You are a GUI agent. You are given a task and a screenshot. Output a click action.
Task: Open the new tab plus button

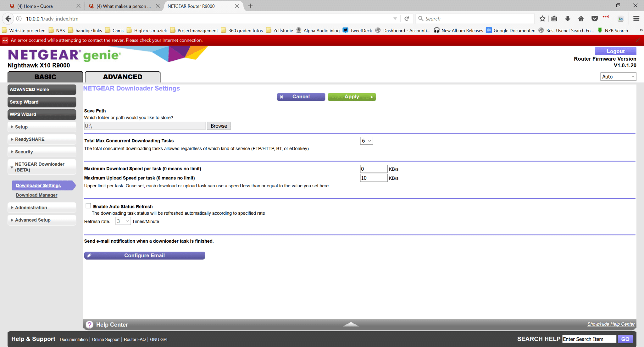pyautogui.click(x=250, y=6)
